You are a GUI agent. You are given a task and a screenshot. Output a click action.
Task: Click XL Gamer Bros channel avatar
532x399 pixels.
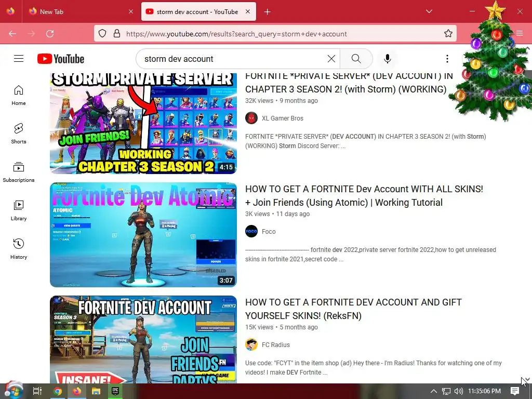tap(251, 118)
